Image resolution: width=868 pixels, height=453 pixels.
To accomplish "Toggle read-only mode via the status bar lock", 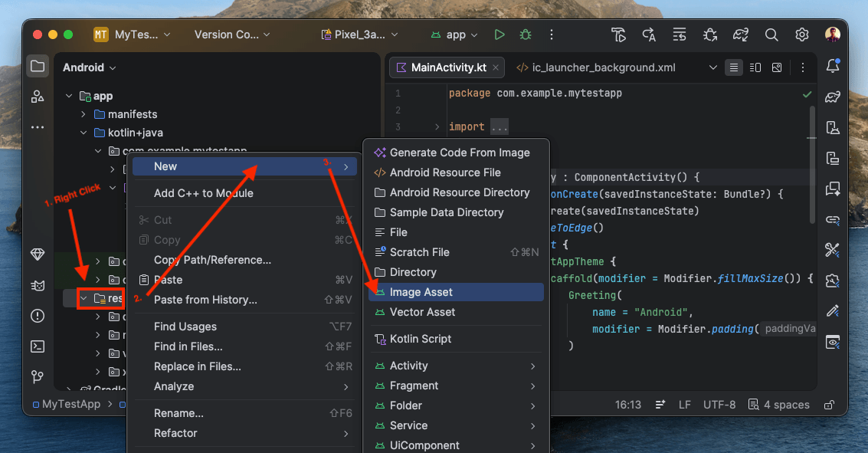I will pos(828,404).
